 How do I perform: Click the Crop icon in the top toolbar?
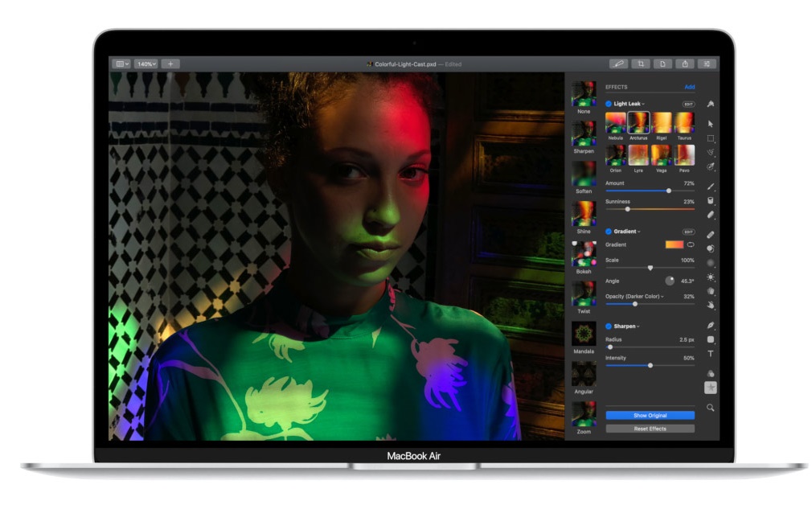[641, 64]
